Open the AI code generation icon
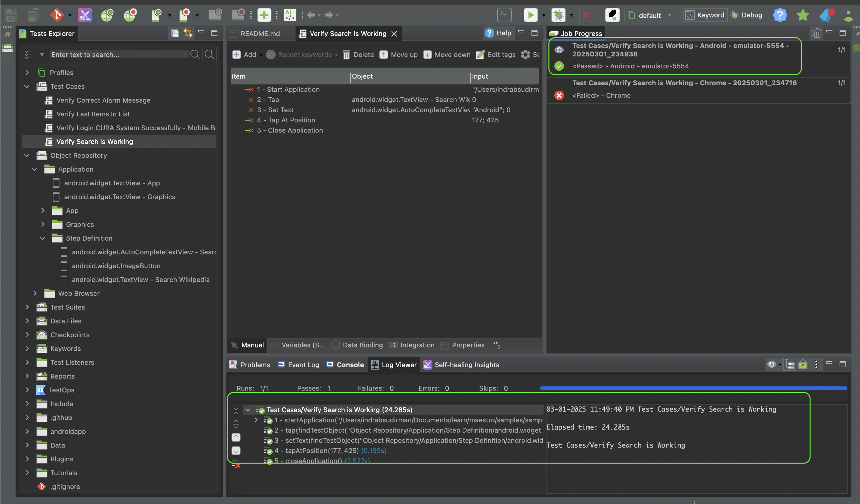This screenshot has width=860, height=504. pyautogui.click(x=290, y=15)
